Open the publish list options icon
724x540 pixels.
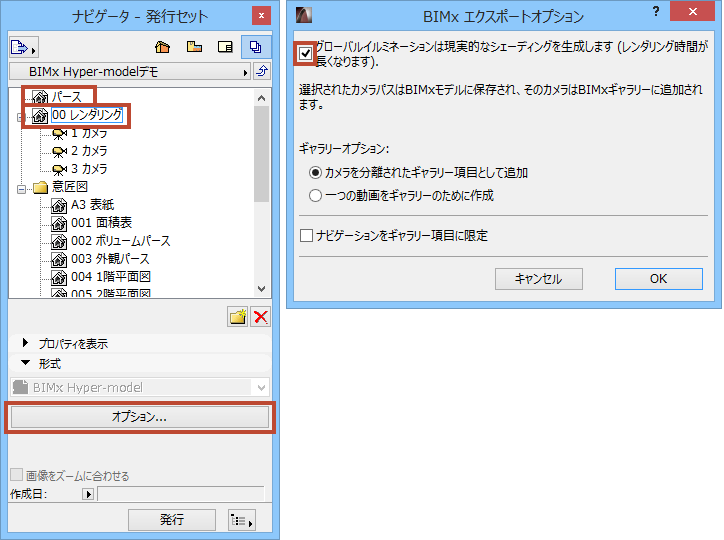(x=242, y=520)
